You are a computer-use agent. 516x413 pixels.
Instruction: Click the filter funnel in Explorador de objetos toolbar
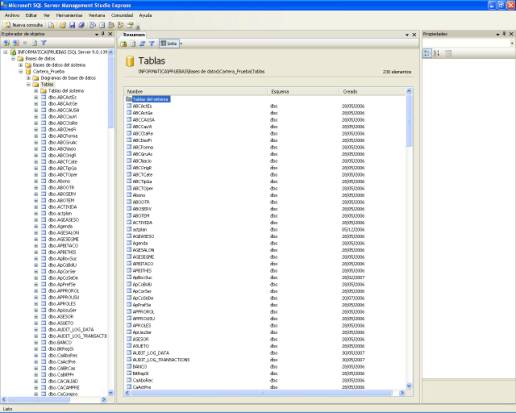[44, 43]
